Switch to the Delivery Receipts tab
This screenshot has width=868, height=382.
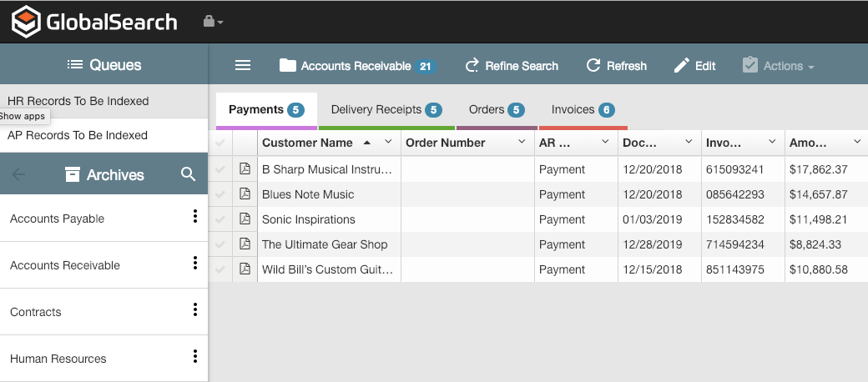coord(386,110)
